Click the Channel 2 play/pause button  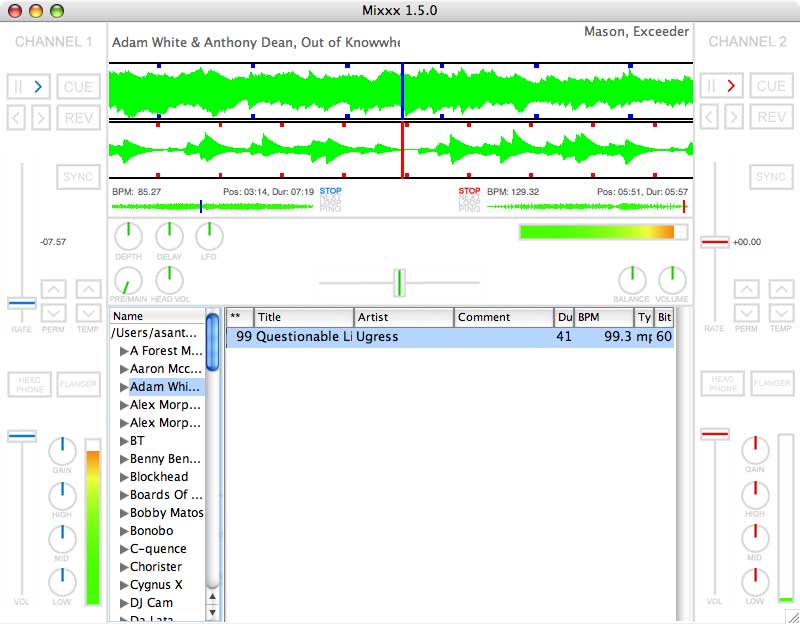point(721,86)
